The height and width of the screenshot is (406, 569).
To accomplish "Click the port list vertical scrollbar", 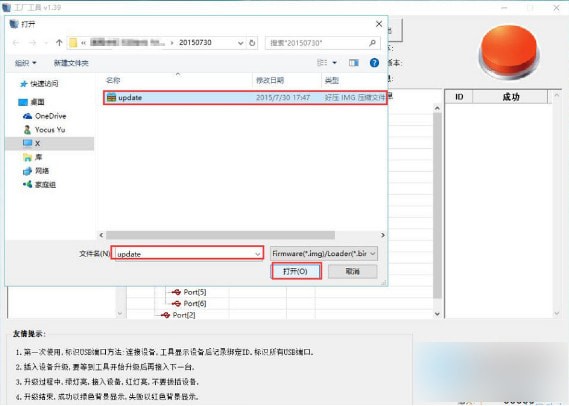I will [437, 205].
